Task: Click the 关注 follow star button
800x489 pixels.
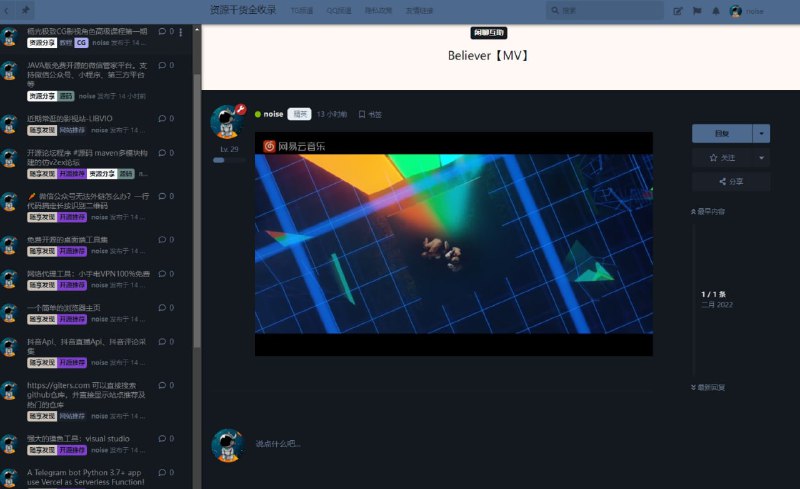Action: point(722,158)
